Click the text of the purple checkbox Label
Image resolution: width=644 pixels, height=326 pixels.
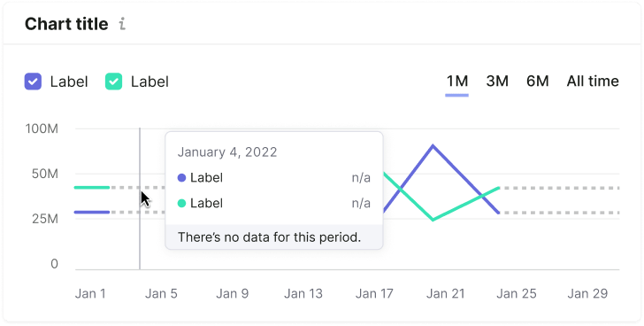pos(69,81)
